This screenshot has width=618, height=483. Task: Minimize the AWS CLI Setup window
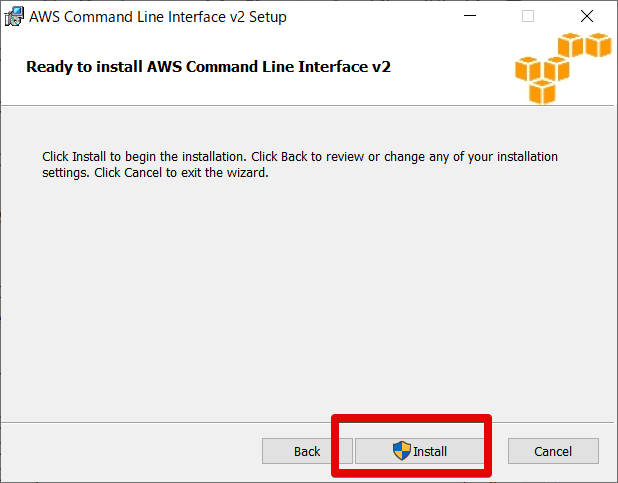coord(470,17)
